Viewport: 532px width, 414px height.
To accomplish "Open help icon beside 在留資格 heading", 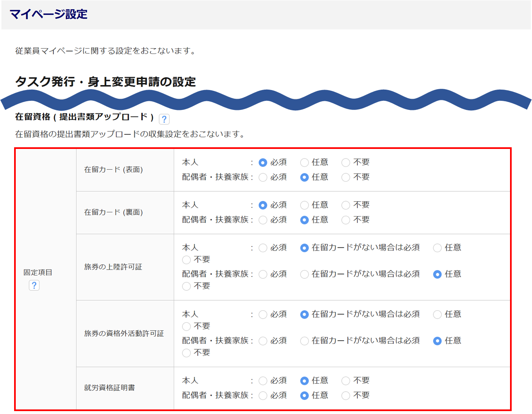I will [164, 119].
